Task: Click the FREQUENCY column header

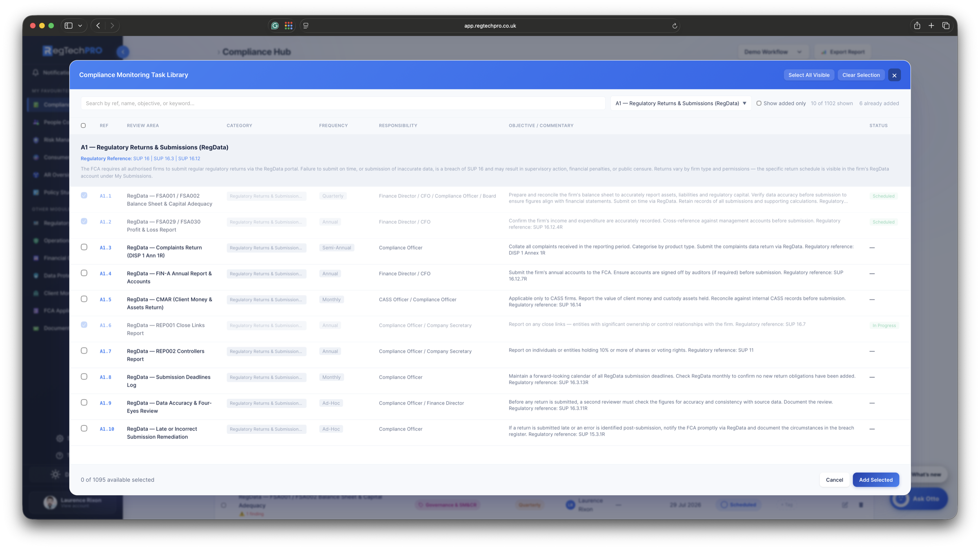Action: click(333, 125)
